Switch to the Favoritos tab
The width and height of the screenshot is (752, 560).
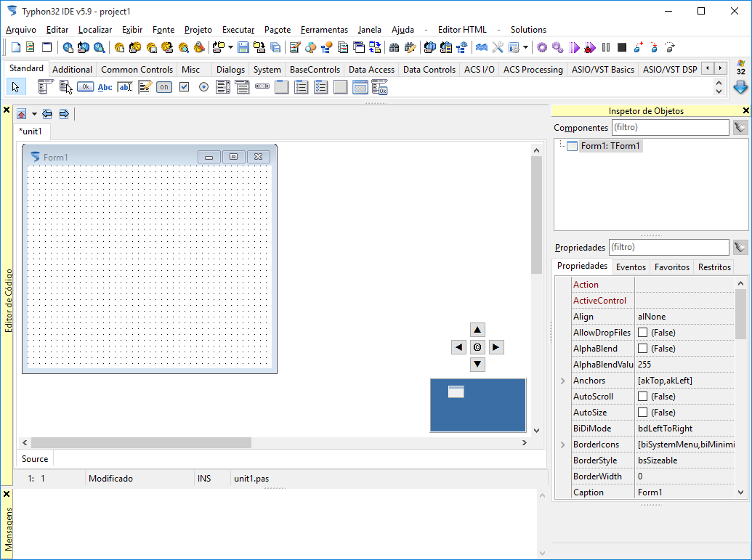[x=671, y=267]
